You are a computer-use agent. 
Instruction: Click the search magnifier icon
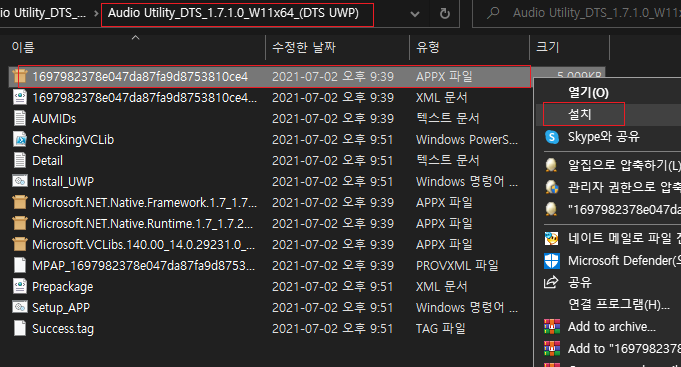(493, 13)
